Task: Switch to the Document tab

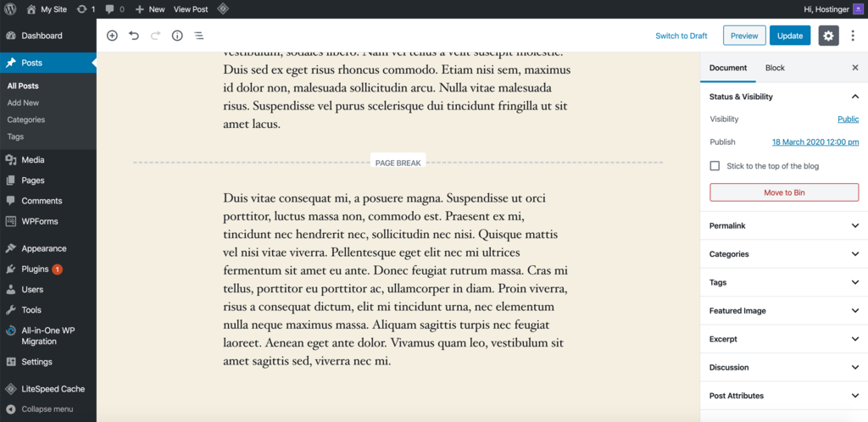Action: [728, 68]
